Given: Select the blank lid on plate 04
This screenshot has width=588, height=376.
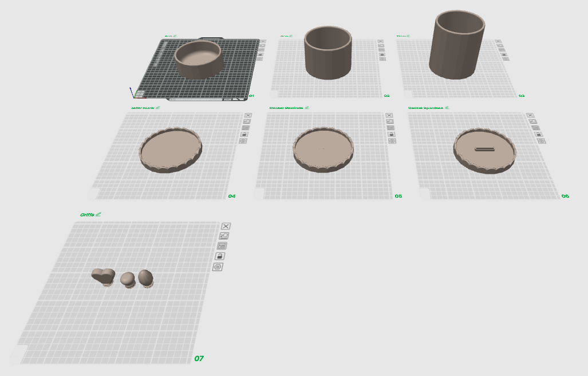Looking at the screenshot, I should (171, 150).
